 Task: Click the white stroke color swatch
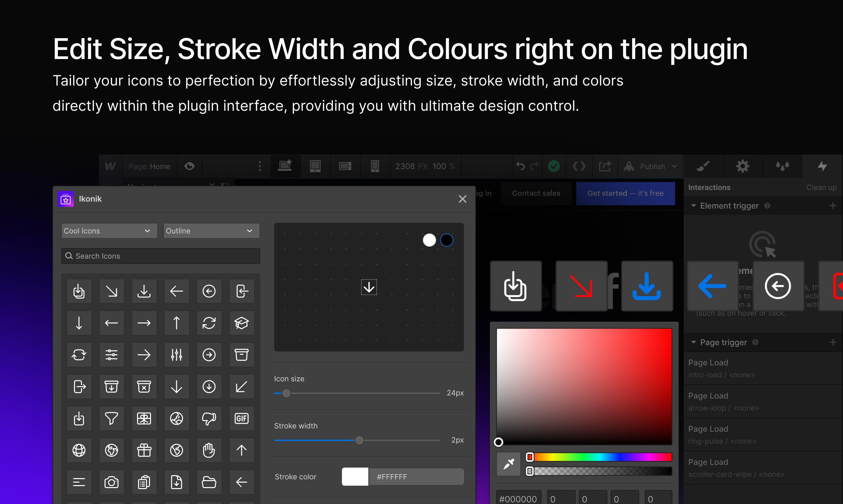click(355, 477)
